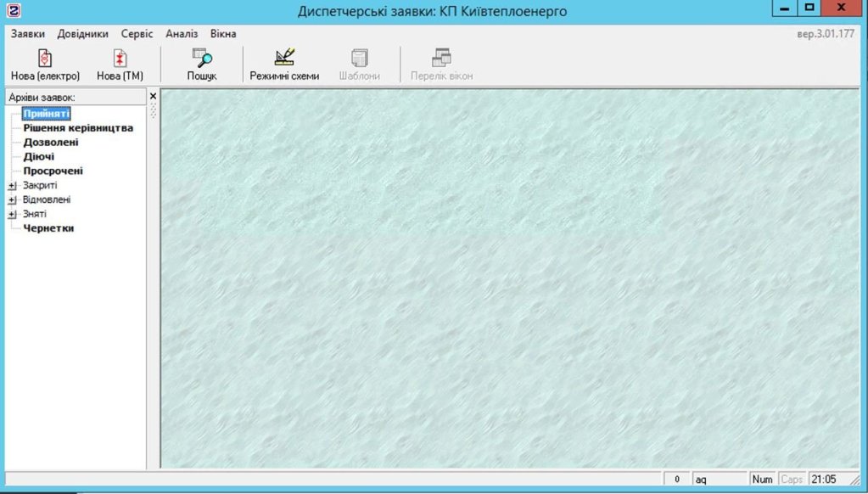Open Режимні схеми toolbar icon

[284, 59]
